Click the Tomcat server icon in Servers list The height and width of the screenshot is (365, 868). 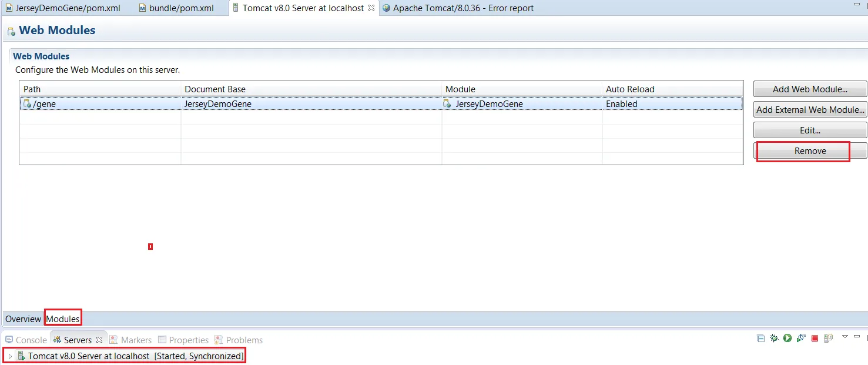tap(21, 356)
